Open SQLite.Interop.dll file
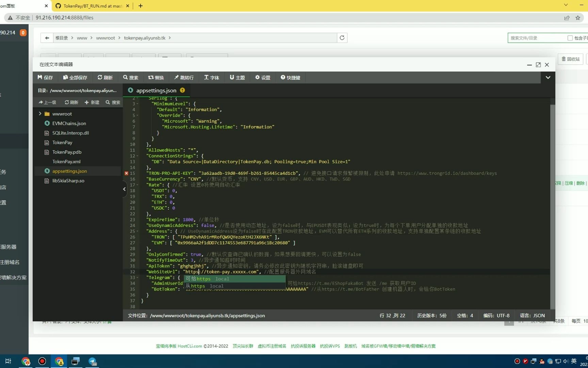Image resolution: width=588 pixels, height=368 pixels. pyautogui.click(x=70, y=133)
